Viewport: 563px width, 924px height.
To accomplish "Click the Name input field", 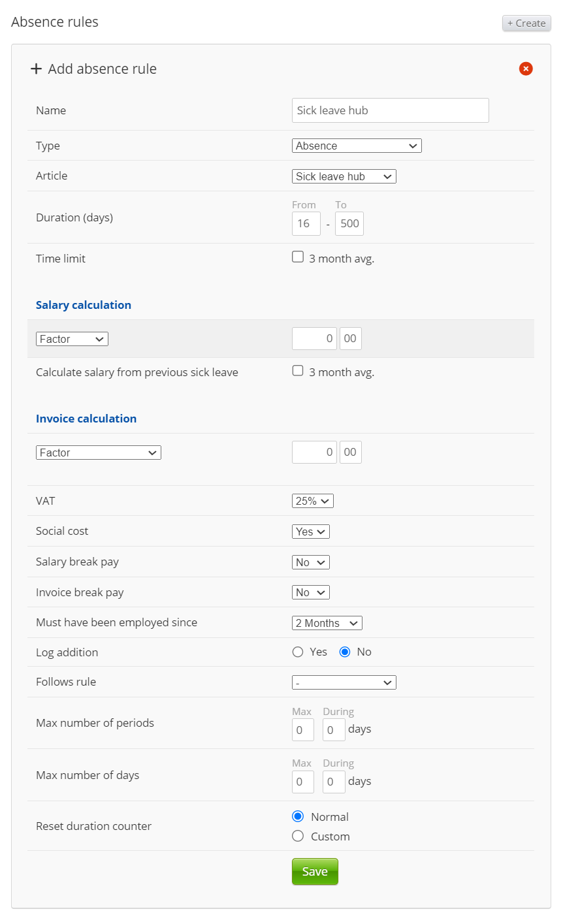I will 390,110.
